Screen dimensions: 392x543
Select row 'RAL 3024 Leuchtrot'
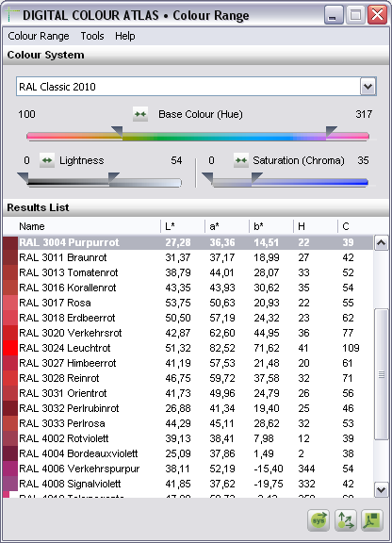coord(188,348)
